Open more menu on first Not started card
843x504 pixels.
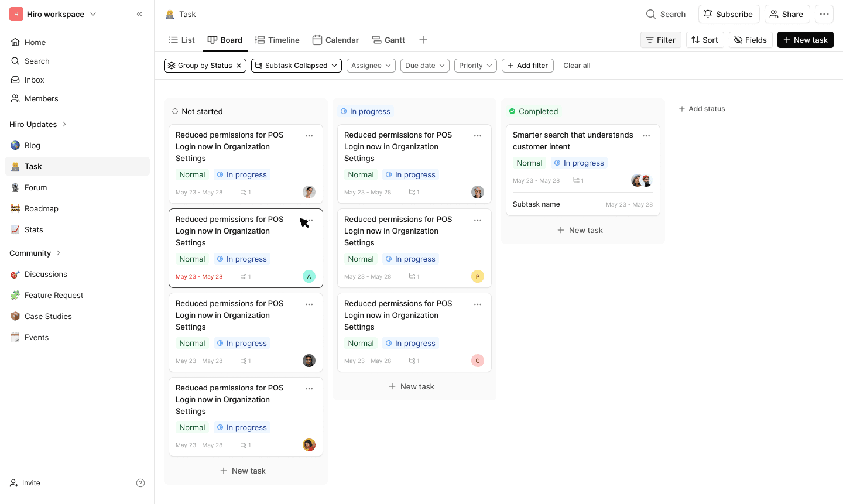tap(309, 136)
